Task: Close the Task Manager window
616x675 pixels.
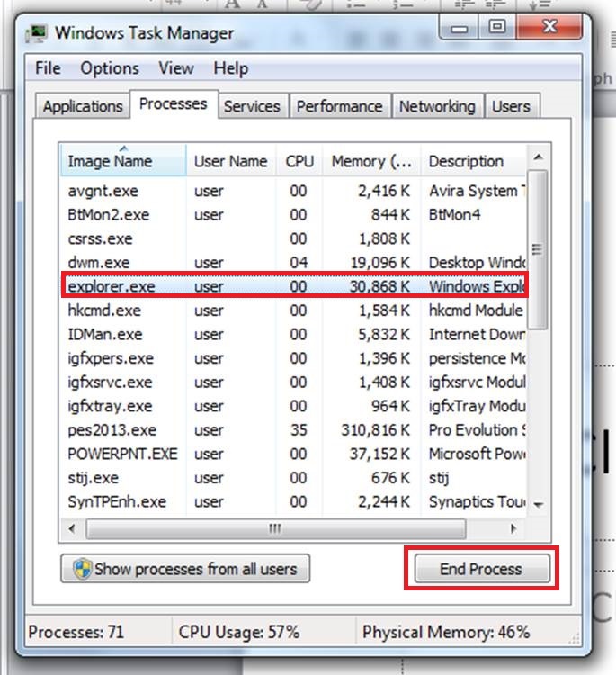Action: [x=549, y=28]
